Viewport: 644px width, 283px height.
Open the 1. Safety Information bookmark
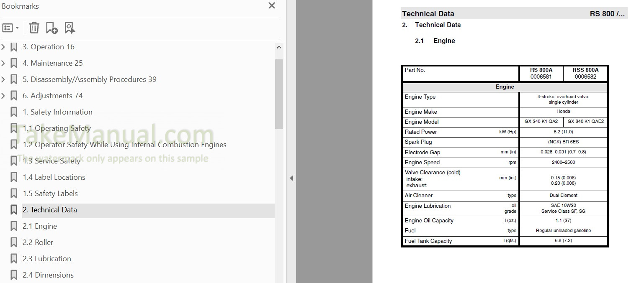pyautogui.click(x=57, y=112)
